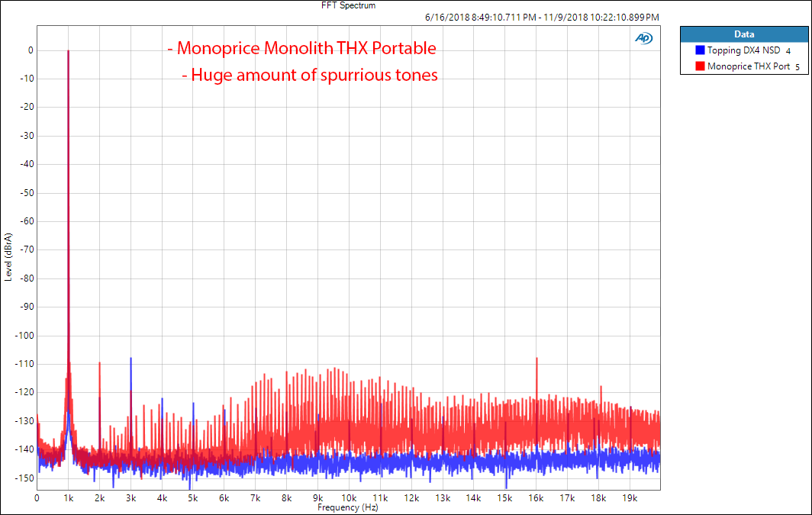The height and width of the screenshot is (515, 812).
Task: Click the 4k tick on the Frequency axis
Action: (x=162, y=498)
